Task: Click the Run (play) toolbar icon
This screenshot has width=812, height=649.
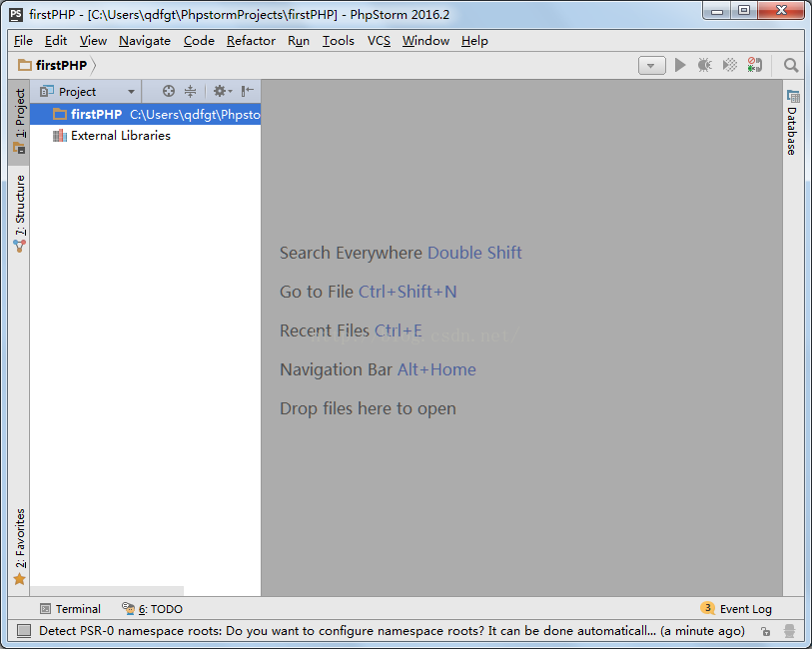Action: (x=680, y=65)
